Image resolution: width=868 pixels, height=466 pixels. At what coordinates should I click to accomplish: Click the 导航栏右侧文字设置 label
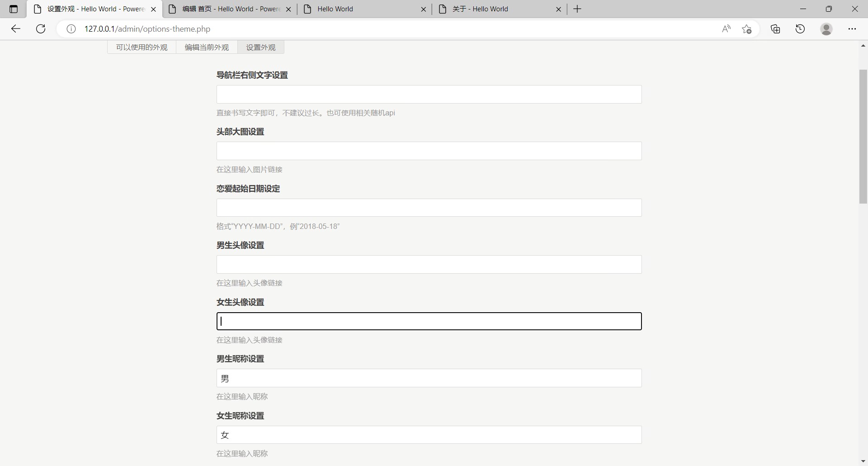(252, 75)
